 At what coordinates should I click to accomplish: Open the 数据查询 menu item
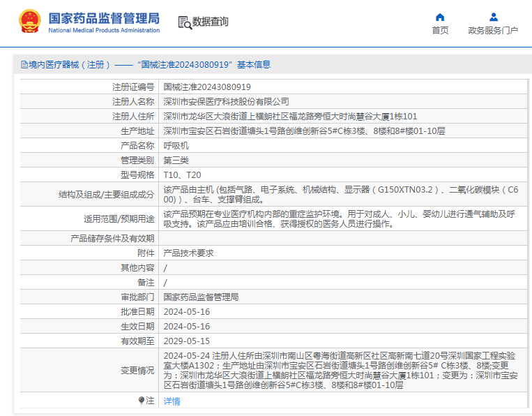coord(210,22)
